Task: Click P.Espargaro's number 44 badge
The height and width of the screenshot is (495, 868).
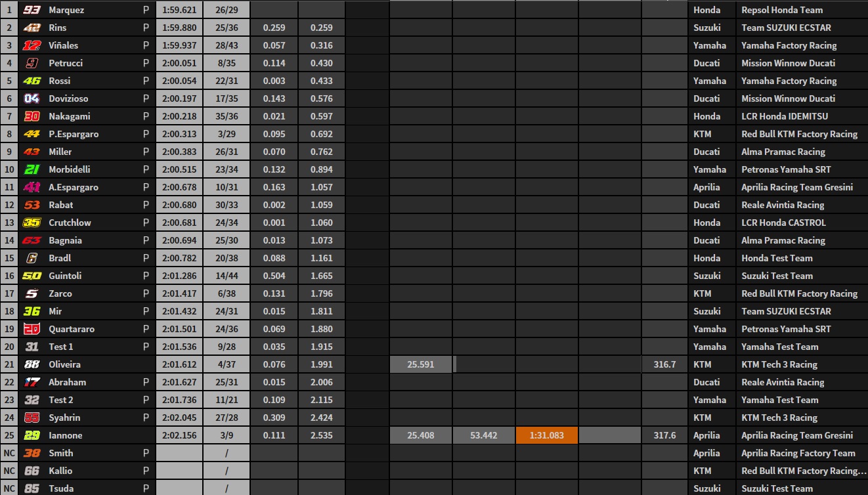Action: (32, 134)
